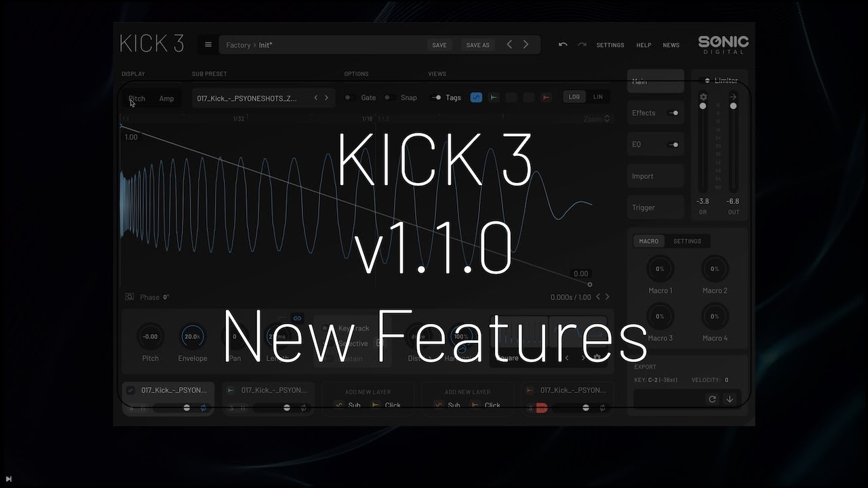Click the red D badge on last layer
The image size is (868, 488).
[x=542, y=408]
